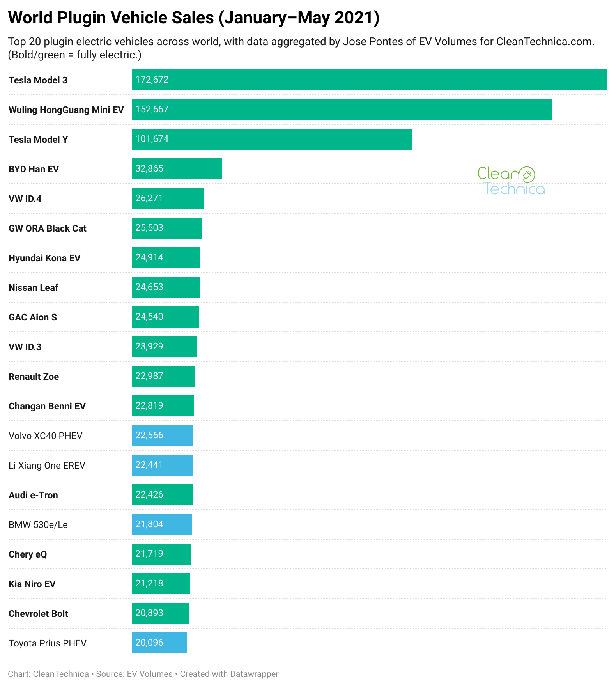
Task: Select the Nissan Leaf label
Action: [34, 288]
